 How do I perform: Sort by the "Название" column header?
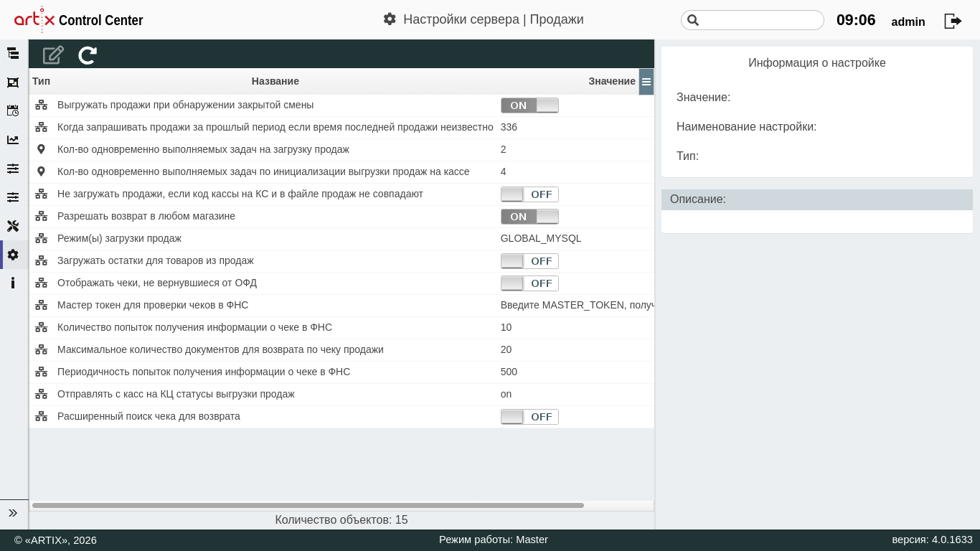pyautogui.click(x=275, y=82)
